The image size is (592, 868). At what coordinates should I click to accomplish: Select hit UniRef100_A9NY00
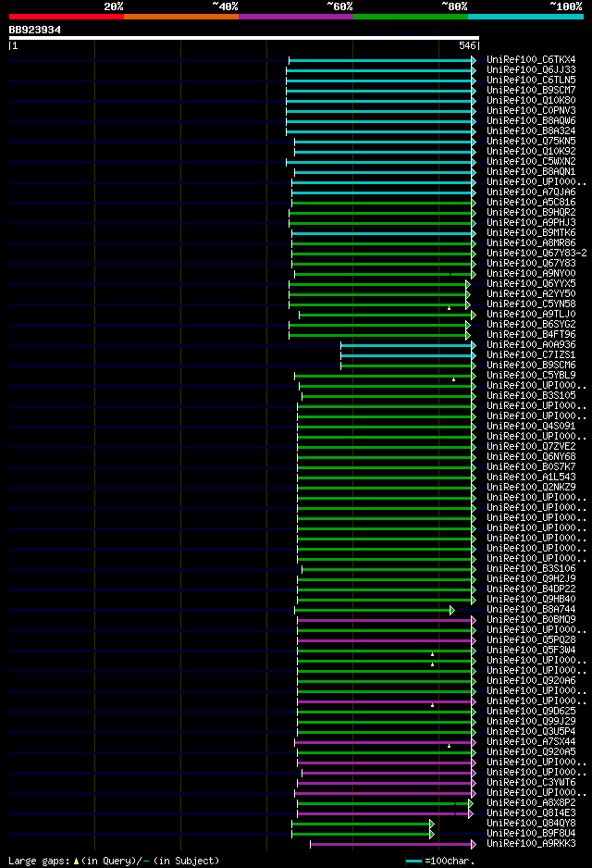[531, 273]
